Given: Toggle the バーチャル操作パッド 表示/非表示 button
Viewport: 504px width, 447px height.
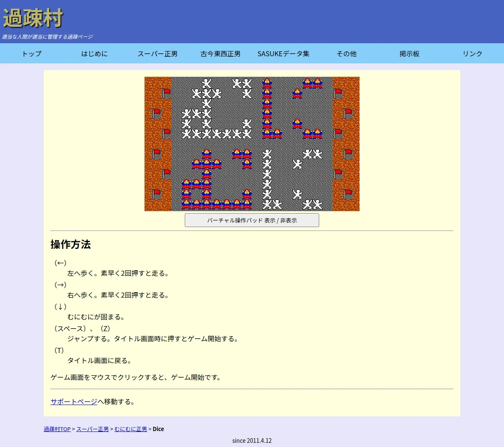Looking at the screenshot, I should coord(252,220).
